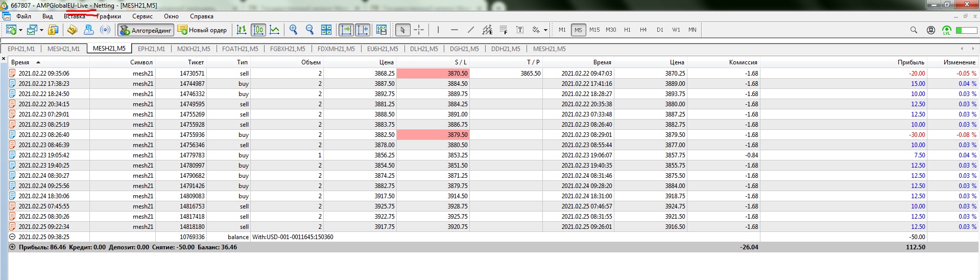This screenshot has width=980, height=280.
Task: Switch to the FOATH21,M5 chart tab
Action: [x=240, y=49]
